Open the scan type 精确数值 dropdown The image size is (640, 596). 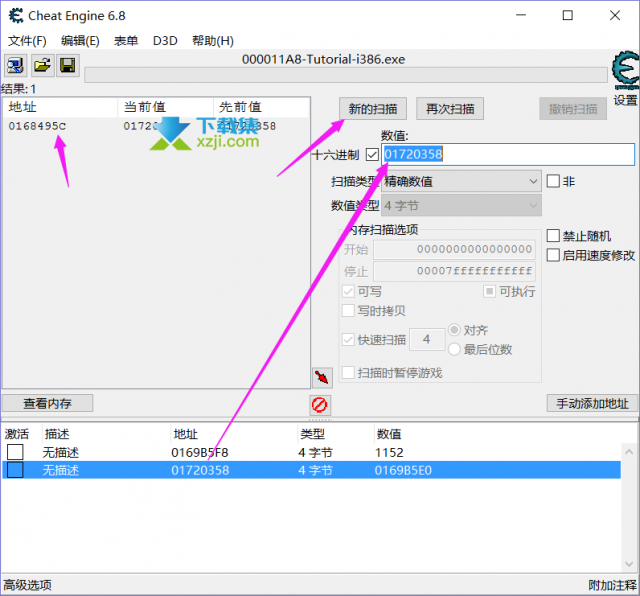[461, 181]
